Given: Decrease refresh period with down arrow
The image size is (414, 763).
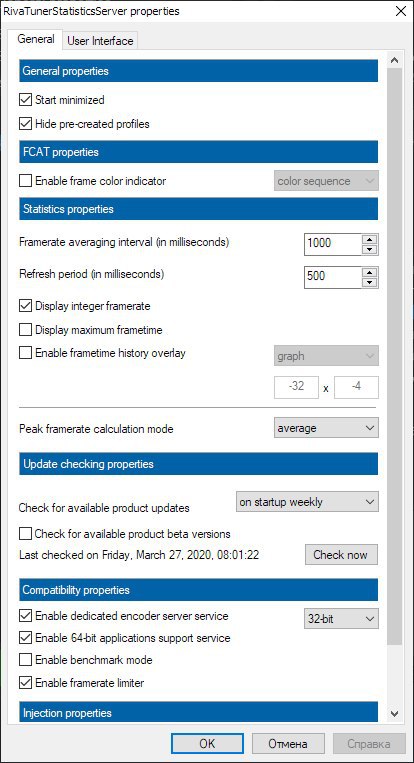Looking at the screenshot, I should tap(370, 282).
